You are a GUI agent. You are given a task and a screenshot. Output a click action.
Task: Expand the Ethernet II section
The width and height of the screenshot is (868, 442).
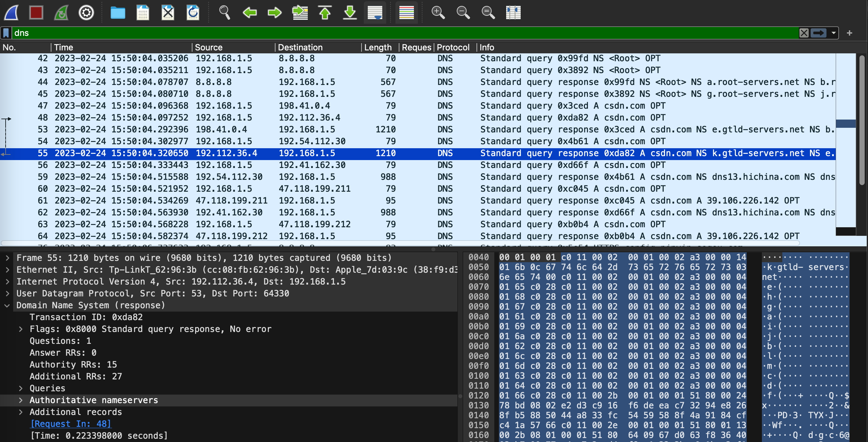(x=7, y=270)
